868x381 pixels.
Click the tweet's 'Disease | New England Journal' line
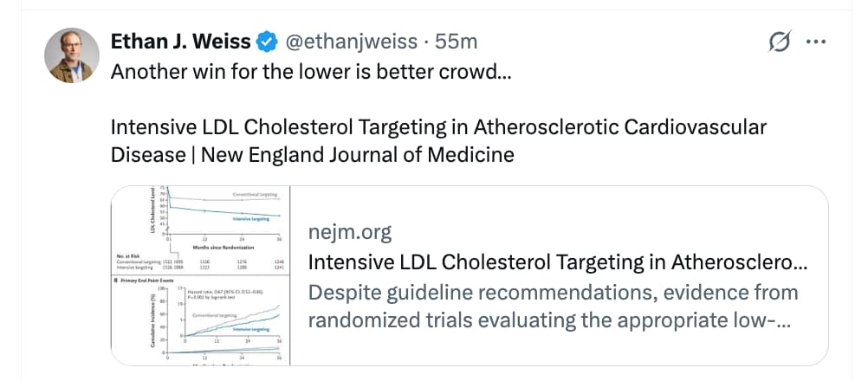(312, 154)
